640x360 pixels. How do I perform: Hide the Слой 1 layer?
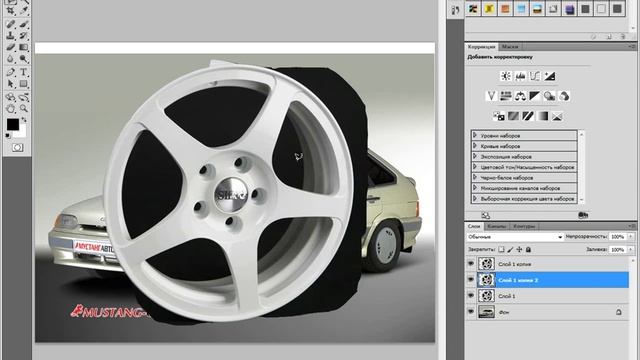pos(471,296)
